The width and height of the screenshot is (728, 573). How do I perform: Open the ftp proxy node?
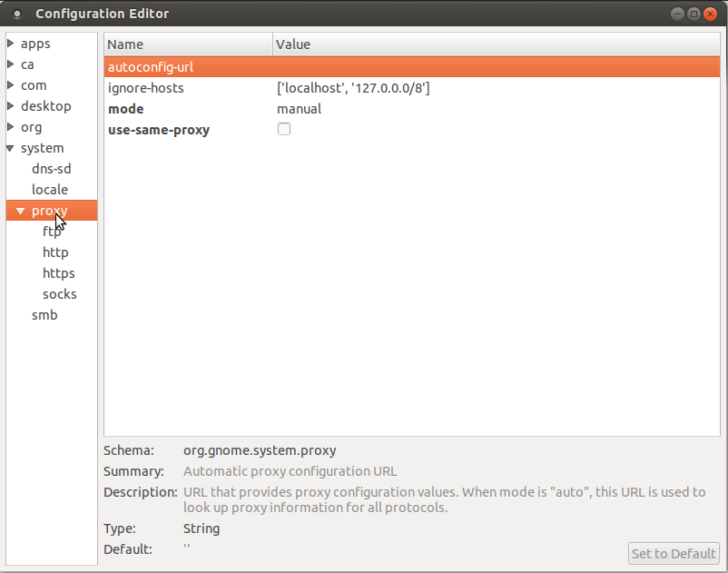pos(52,232)
